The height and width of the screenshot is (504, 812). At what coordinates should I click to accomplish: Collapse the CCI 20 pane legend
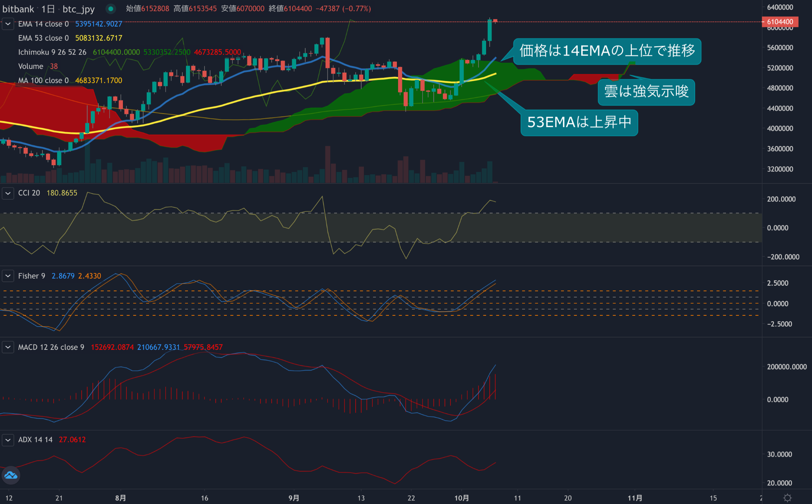tap(8, 193)
